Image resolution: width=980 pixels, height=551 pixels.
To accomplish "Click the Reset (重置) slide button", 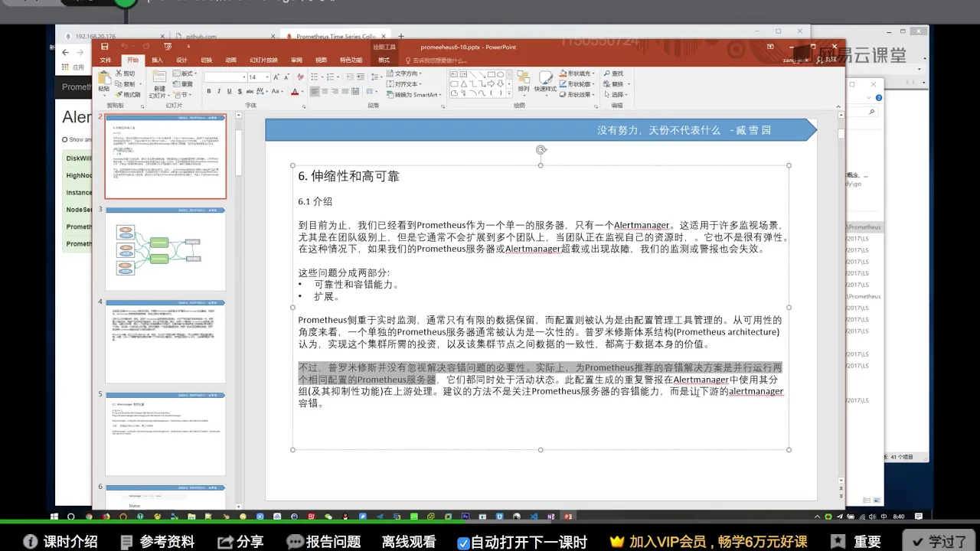I will coord(184,84).
